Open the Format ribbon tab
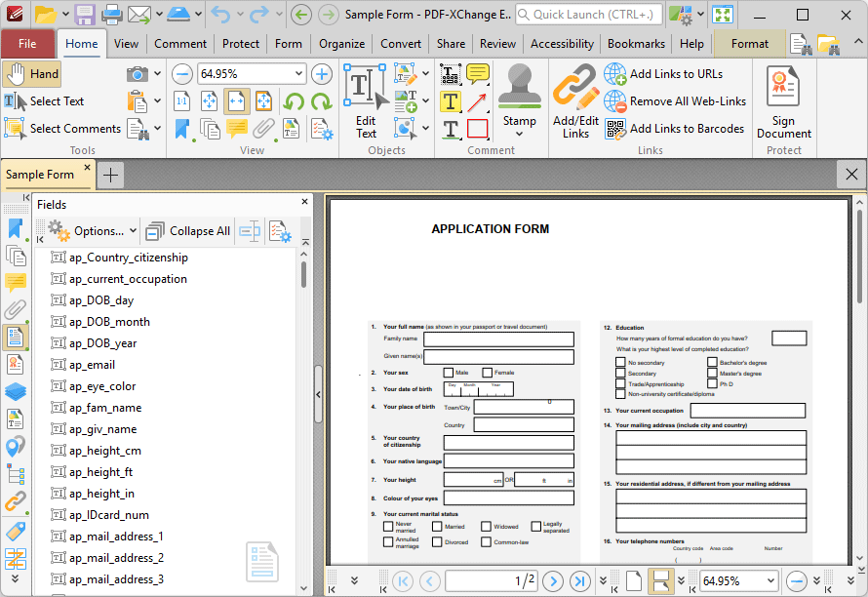Image resolution: width=868 pixels, height=597 pixels. click(750, 44)
